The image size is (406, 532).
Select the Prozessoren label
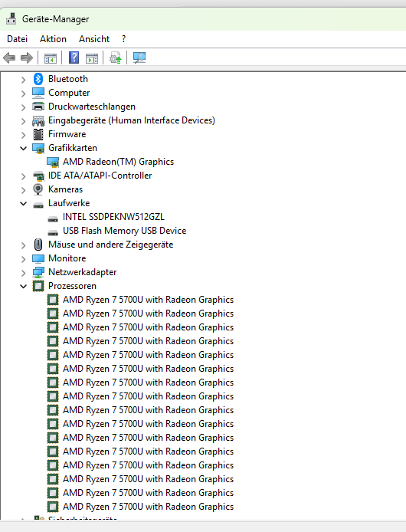(72, 286)
